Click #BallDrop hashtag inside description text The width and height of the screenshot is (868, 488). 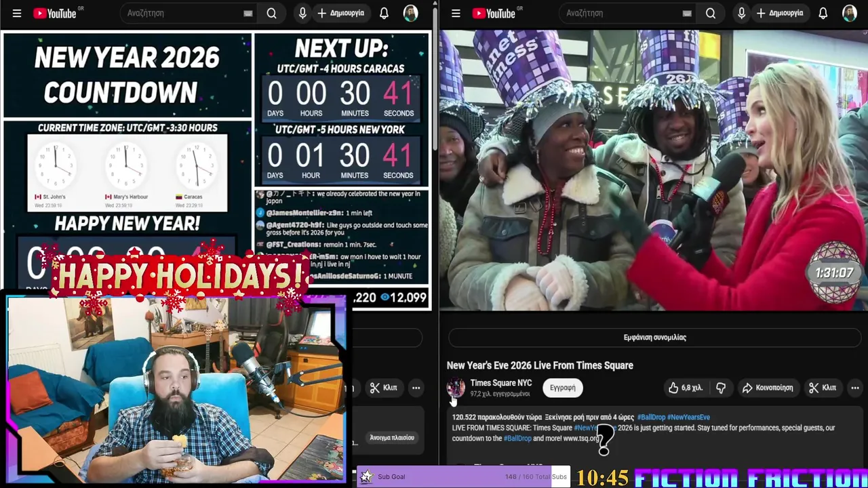(x=517, y=439)
